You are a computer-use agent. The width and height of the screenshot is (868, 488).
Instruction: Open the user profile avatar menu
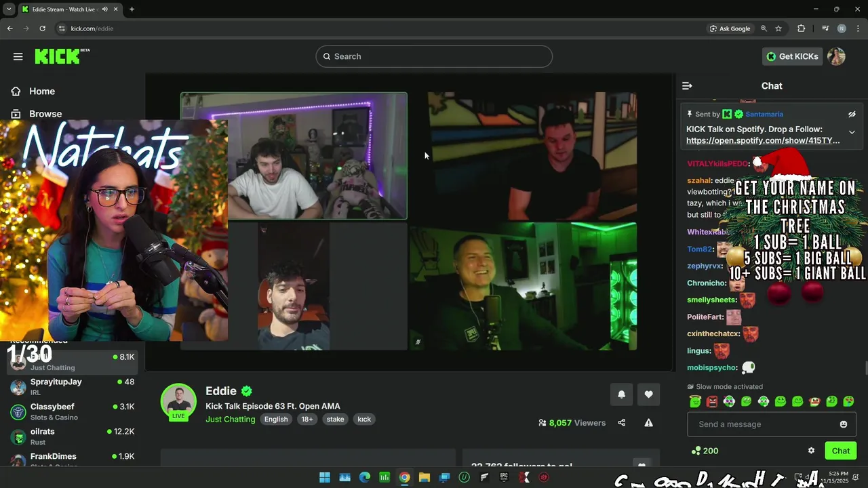click(836, 56)
